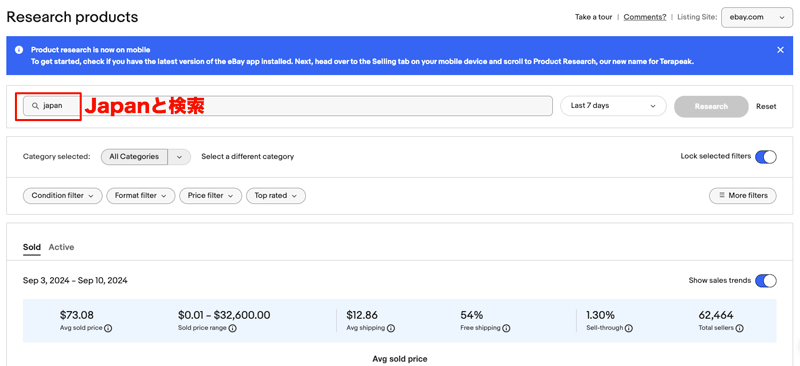Image resolution: width=800 pixels, height=366 pixels.
Task: Open the Last 7 days date dropdown
Action: (x=613, y=106)
